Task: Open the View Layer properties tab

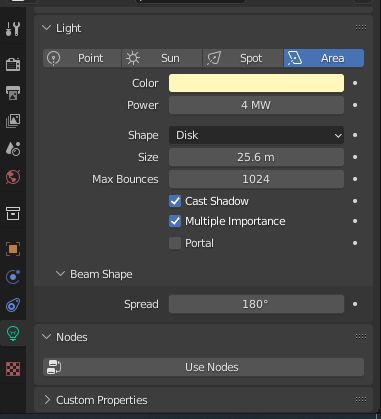Action: click(13, 121)
